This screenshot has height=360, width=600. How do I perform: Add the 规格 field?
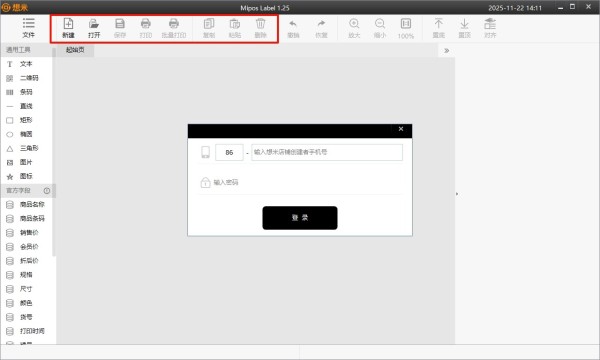tap(27, 275)
